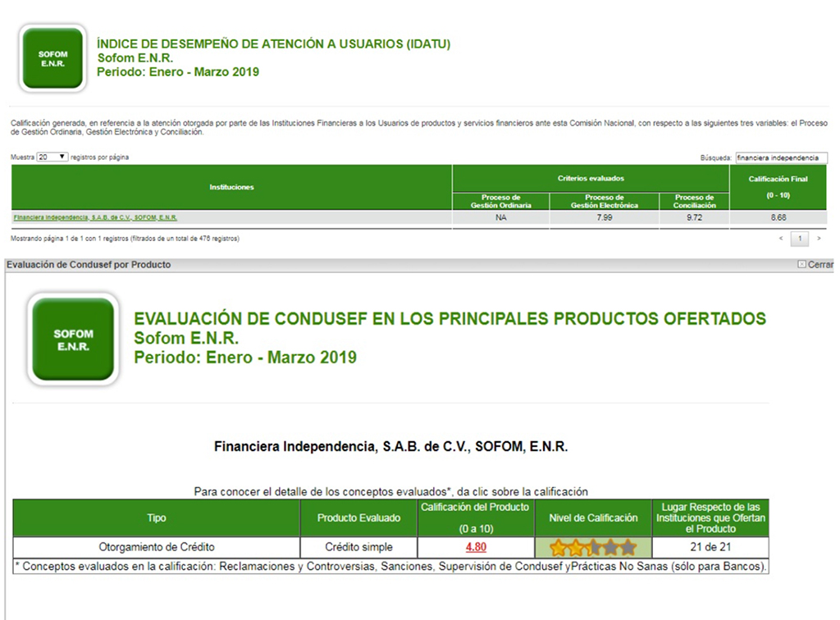Click the Calificación del Producto header

(476, 517)
